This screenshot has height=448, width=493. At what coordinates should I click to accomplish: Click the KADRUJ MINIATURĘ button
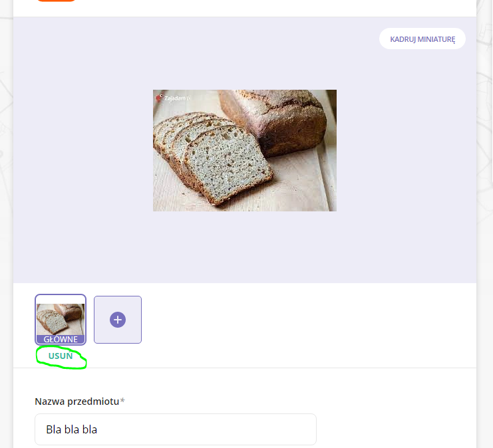pyautogui.click(x=422, y=39)
